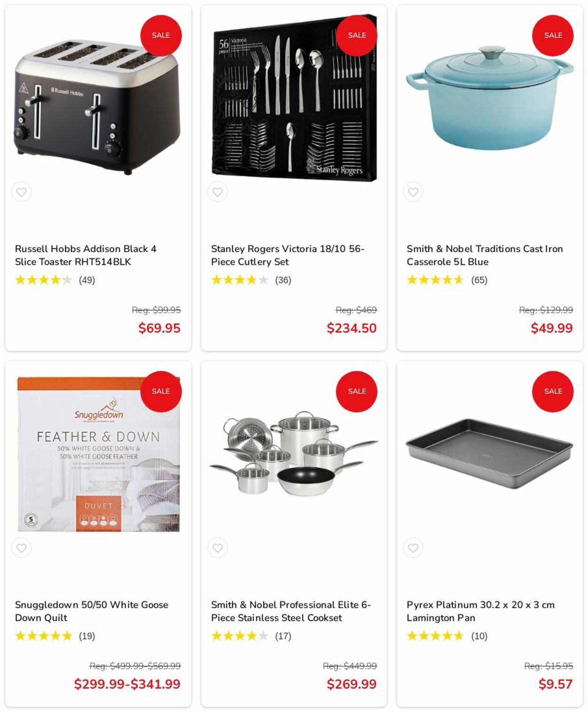Add Russell Hobbs toaster to wishlist
The width and height of the screenshot is (588, 712).
[x=22, y=192]
